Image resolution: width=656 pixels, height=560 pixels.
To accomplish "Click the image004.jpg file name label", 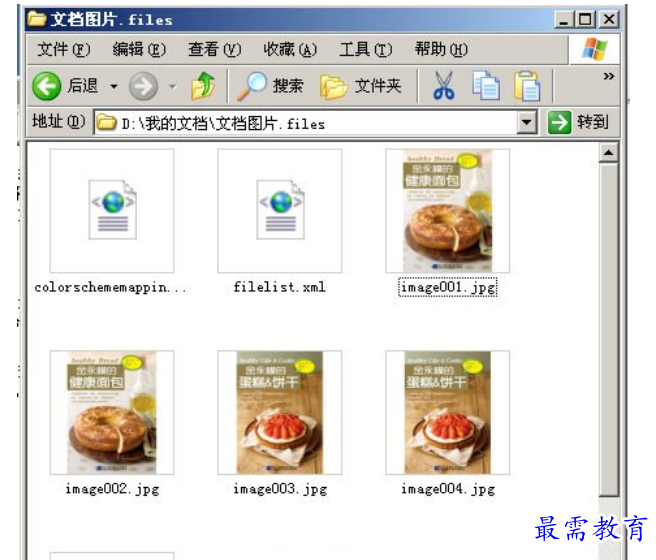I will pos(448,489).
